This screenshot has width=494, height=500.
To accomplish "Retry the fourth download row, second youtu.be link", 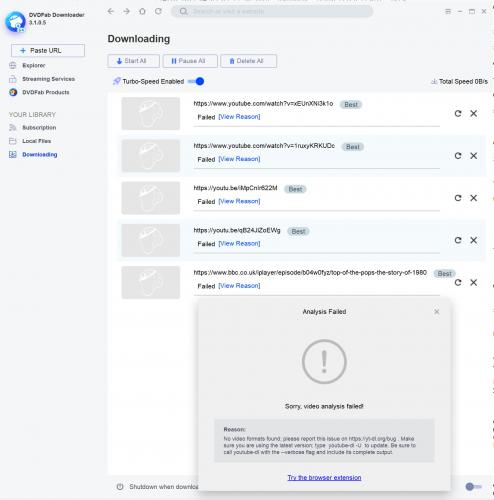I will click(x=458, y=240).
